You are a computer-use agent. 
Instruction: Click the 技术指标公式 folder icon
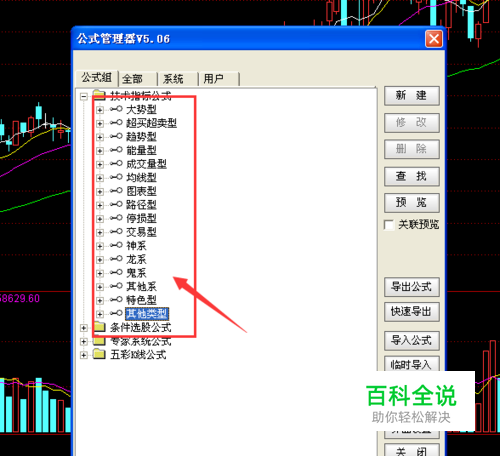point(99,95)
